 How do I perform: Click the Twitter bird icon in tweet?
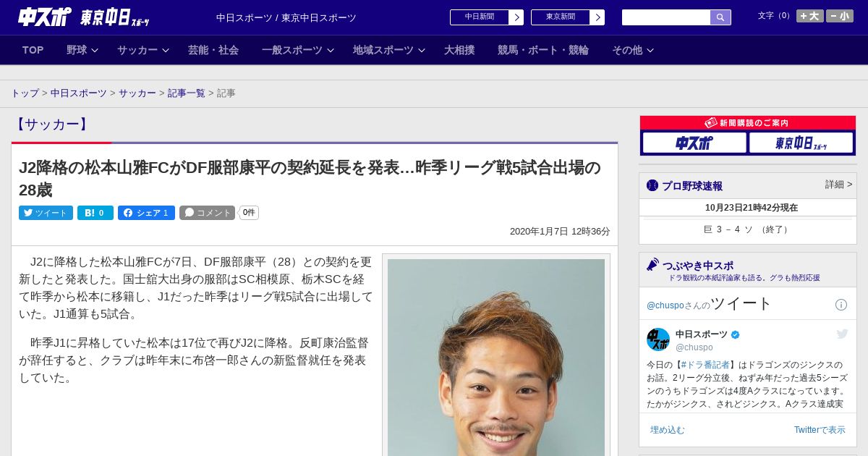point(842,334)
